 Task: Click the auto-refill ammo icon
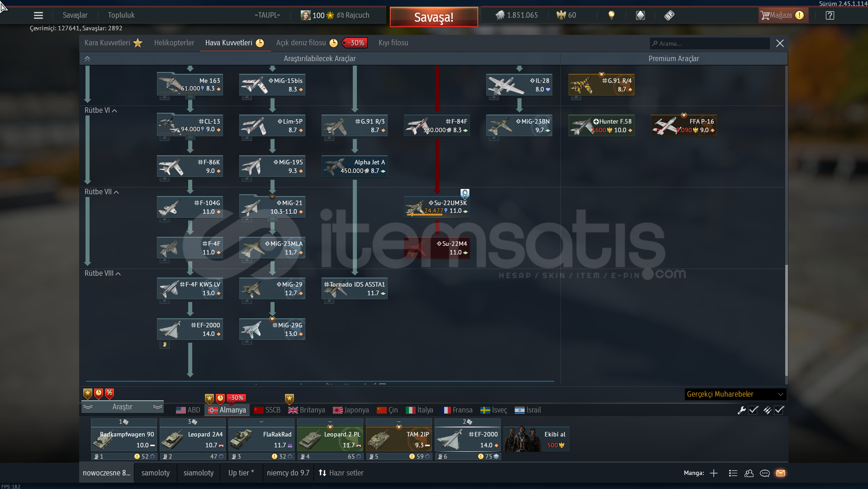(x=767, y=410)
